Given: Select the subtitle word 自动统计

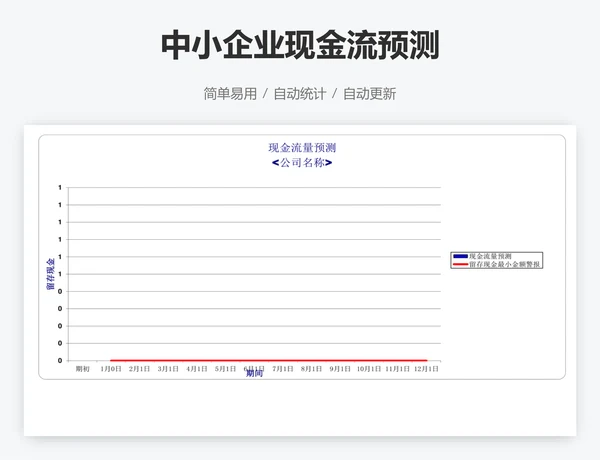Looking at the screenshot, I should (x=300, y=94).
